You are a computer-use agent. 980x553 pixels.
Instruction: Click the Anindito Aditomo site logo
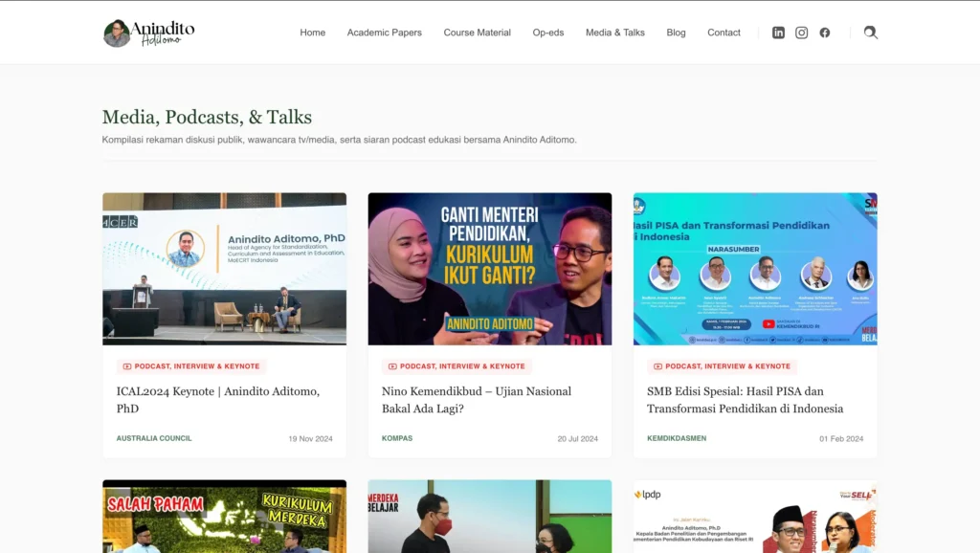point(148,33)
